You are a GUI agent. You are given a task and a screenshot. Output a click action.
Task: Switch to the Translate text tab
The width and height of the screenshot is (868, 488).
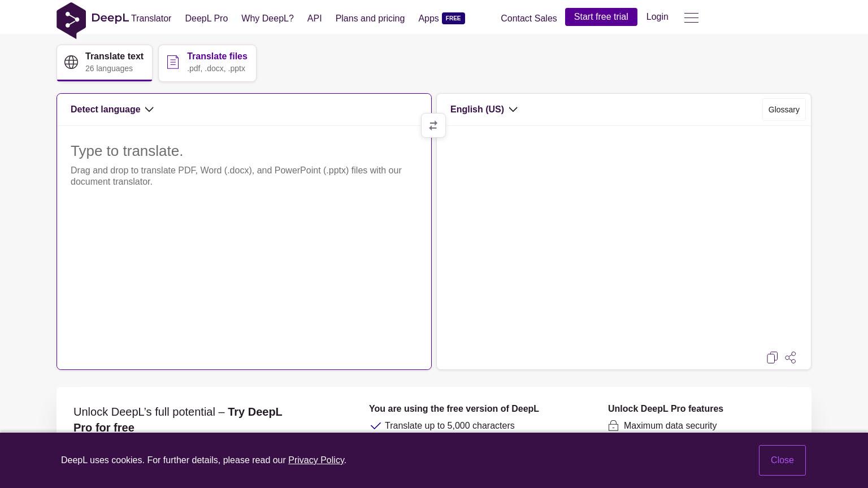point(105,63)
